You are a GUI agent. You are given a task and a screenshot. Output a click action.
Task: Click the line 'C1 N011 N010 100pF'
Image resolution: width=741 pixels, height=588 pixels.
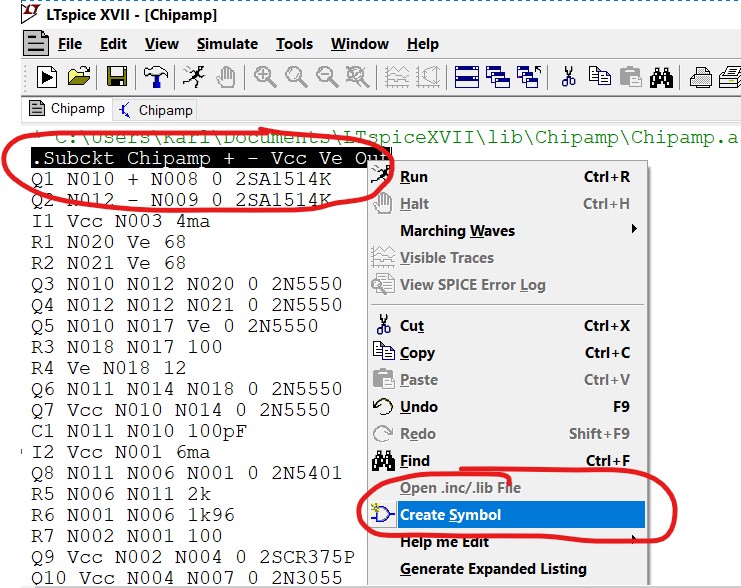pyautogui.click(x=139, y=431)
